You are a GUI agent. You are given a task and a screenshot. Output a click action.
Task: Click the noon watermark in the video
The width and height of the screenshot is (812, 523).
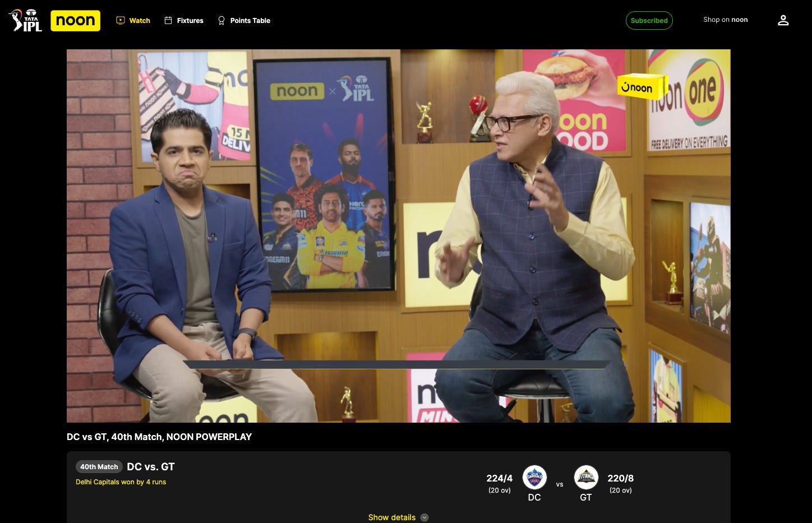tap(642, 87)
